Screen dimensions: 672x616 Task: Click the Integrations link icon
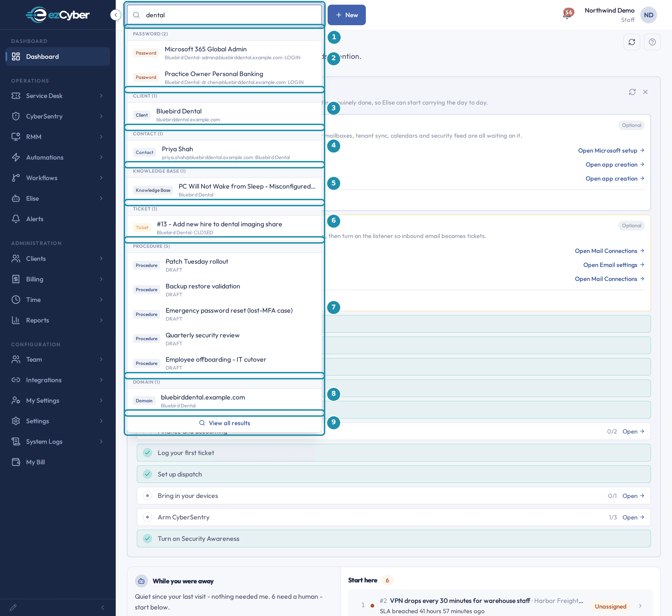[16, 380]
